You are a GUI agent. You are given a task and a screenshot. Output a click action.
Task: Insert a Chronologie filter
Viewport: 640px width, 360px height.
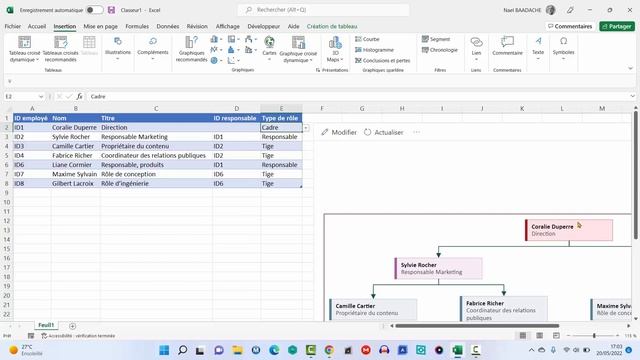coord(440,50)
